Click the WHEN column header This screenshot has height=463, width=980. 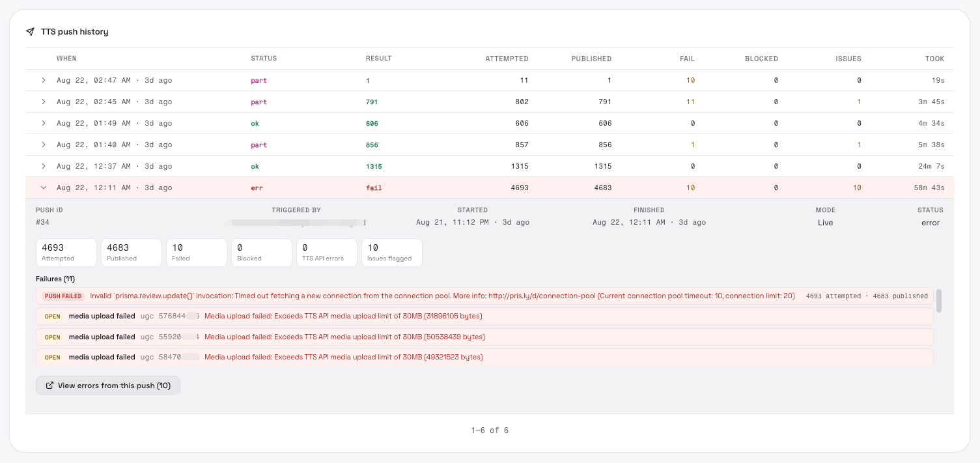point(66,59)
